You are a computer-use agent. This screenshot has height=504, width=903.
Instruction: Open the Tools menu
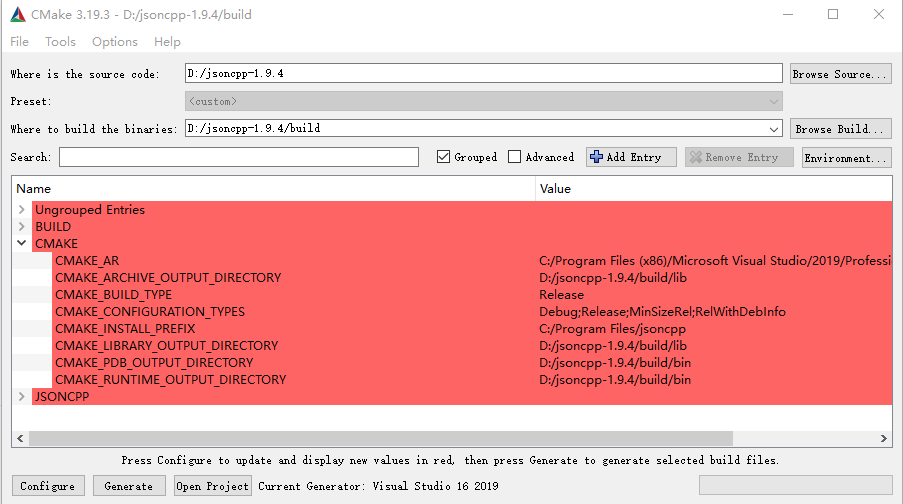(60, 42)
